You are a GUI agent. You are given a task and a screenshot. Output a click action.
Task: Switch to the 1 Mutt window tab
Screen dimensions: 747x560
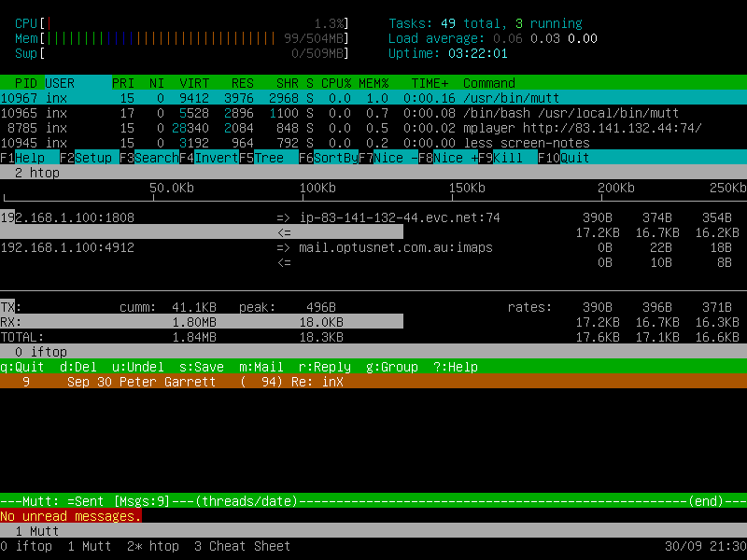(90, 546)
